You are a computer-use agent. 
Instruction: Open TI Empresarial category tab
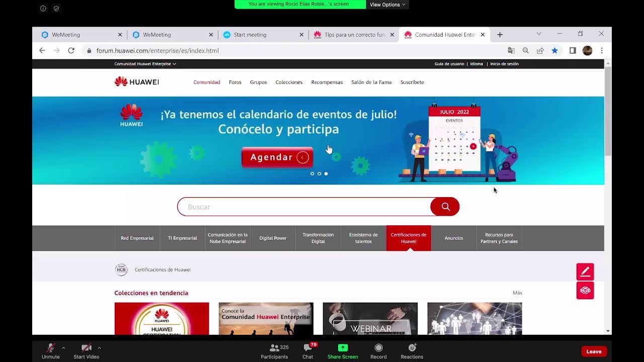(x=182, y=238)
